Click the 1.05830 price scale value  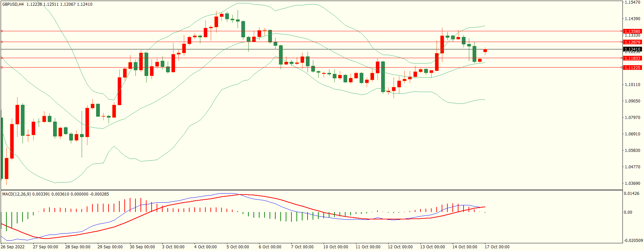click(x=632, y=151)
